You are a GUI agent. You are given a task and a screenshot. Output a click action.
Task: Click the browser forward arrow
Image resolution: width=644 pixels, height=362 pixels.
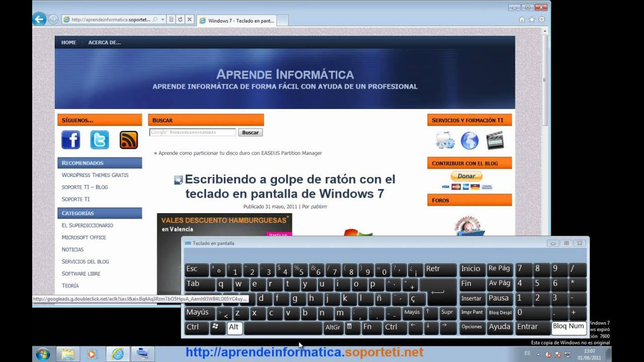(53, 20)
